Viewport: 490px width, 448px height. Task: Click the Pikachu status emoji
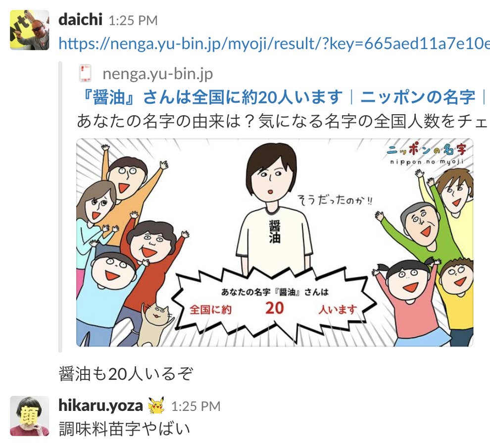point(156,405)
